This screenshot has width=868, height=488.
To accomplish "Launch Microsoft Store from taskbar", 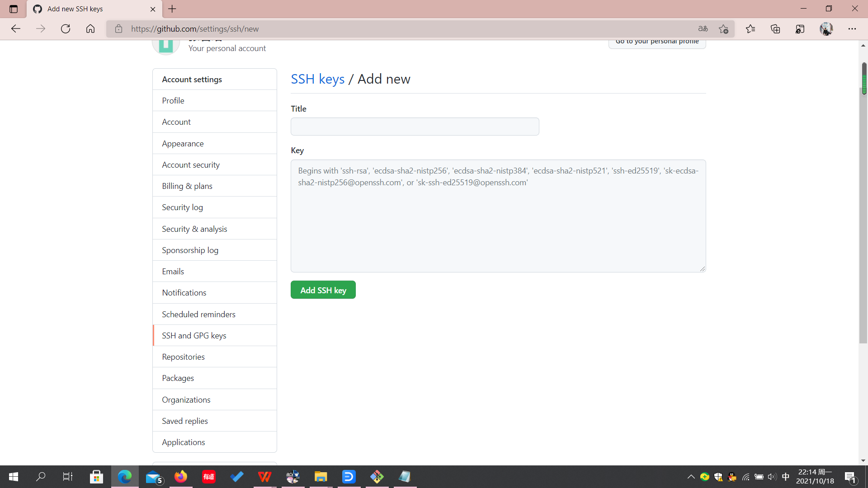I will pos(96,477).
